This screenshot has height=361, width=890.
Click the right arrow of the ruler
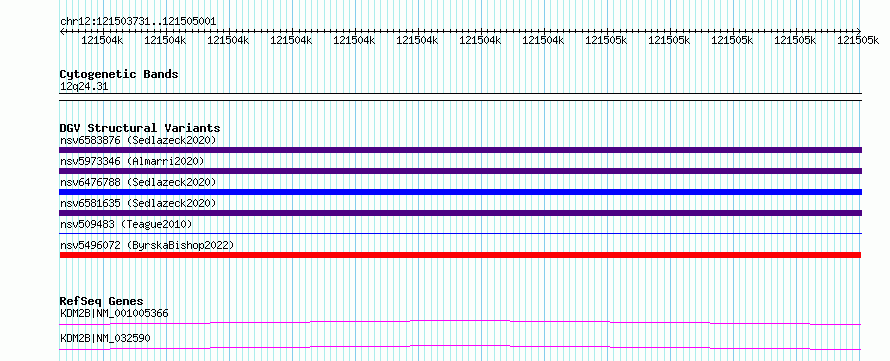[x=858, y=31]
